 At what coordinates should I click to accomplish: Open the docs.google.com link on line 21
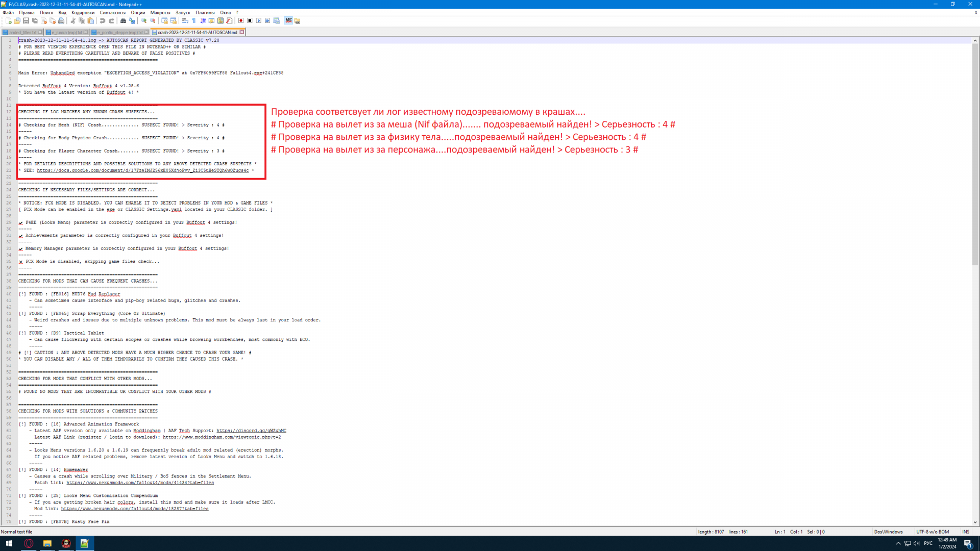tap(142, 170)
